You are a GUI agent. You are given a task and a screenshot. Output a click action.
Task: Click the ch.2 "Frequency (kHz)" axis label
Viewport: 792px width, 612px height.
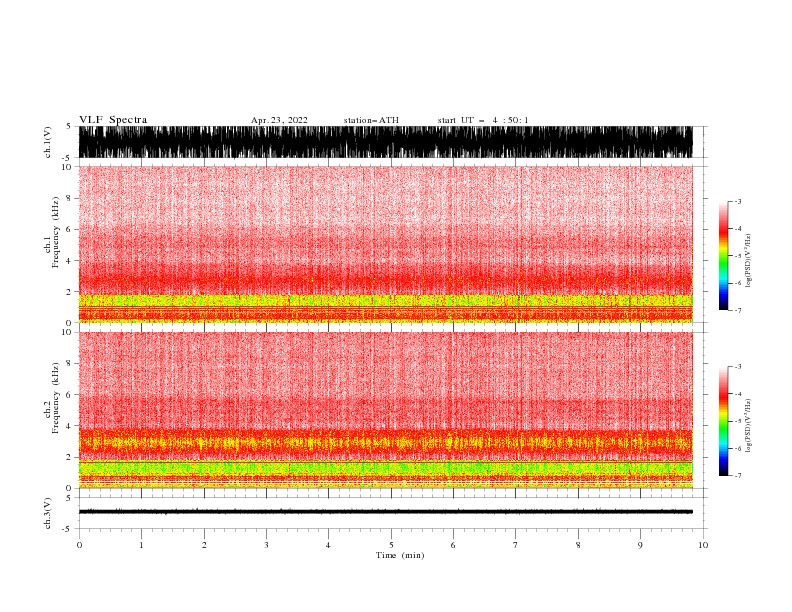(56, 397)
